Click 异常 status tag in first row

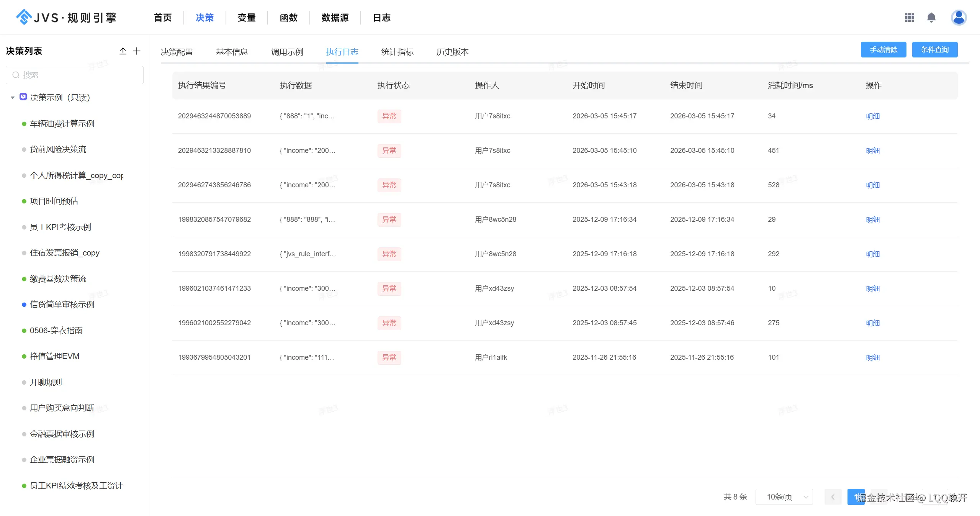[x=389, y=116]
